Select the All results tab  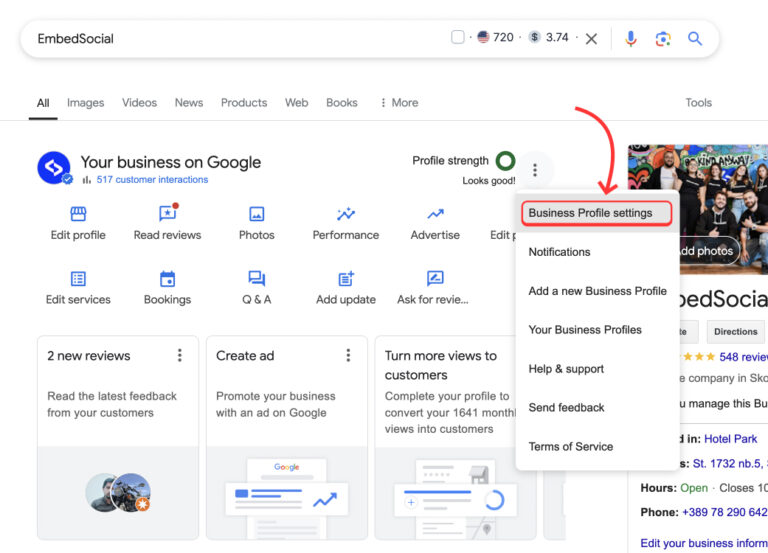click(43, 103)
